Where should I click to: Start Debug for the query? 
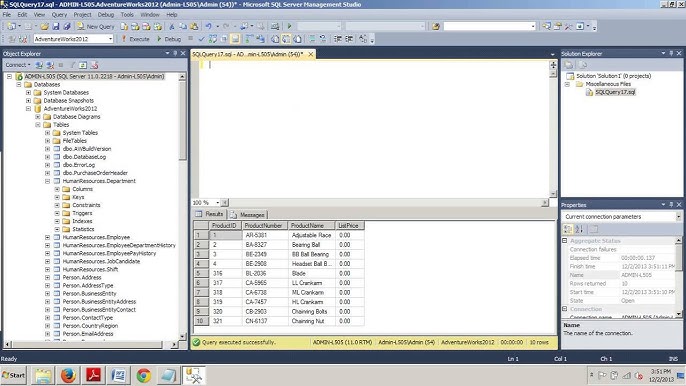point(169,39)
